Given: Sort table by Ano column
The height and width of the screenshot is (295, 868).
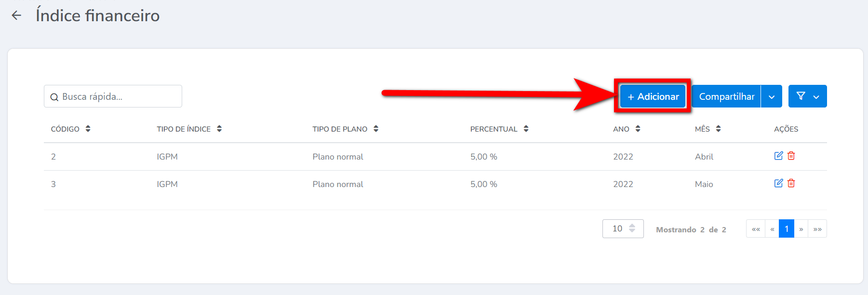Looking at the screenshot, I should 638,129.
